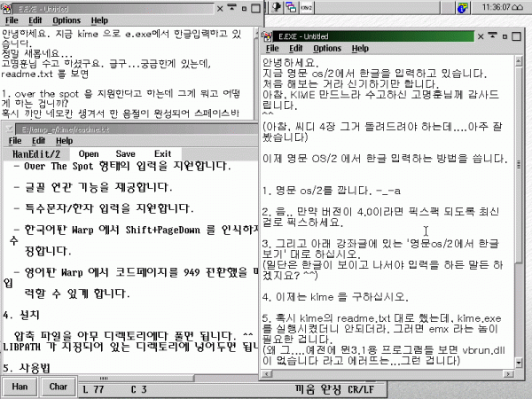
Task: Toggle the Han input mode button
Action: click(20, 388)
